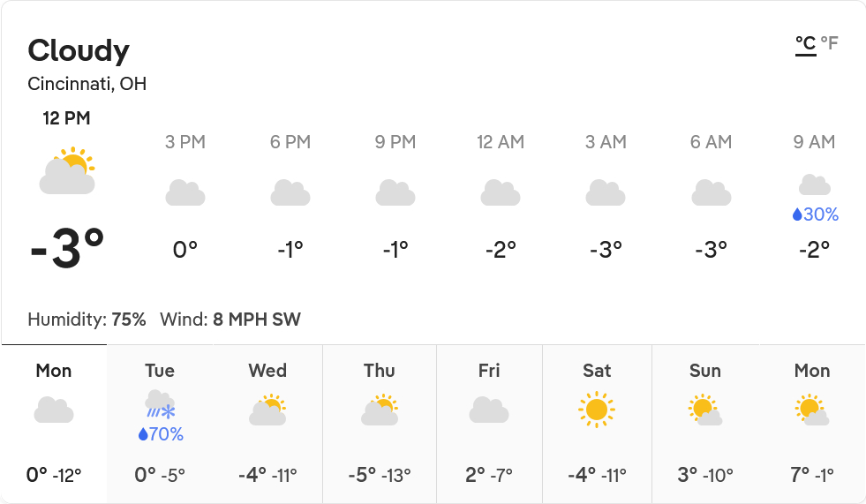Screen dimensions: 866x504
Task: Switch to Thu forecast tab
Action: [380, 424]
